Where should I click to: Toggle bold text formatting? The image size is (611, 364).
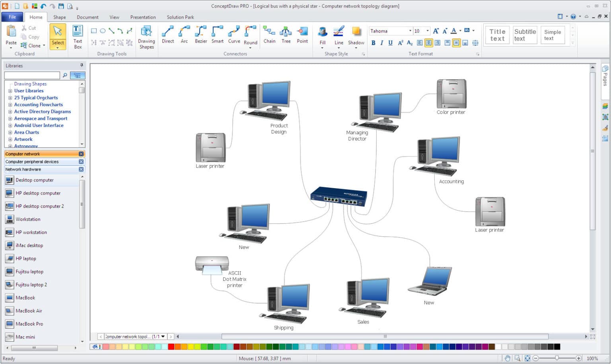(x=374, y=43)
